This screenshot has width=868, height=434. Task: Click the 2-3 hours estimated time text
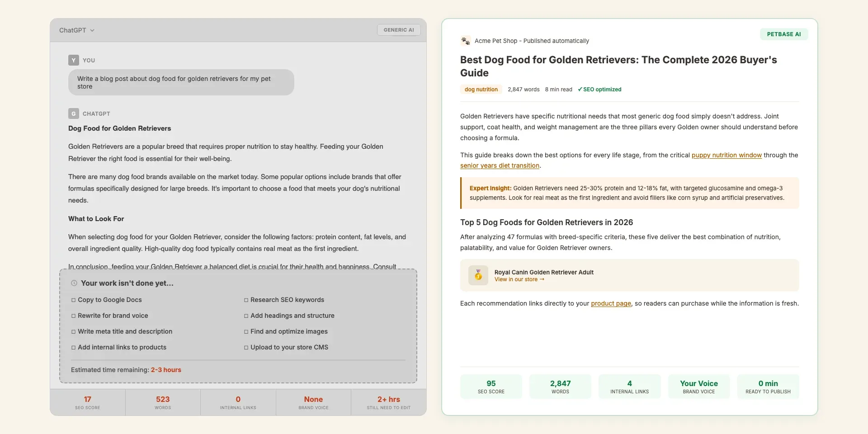coord(166,370)
